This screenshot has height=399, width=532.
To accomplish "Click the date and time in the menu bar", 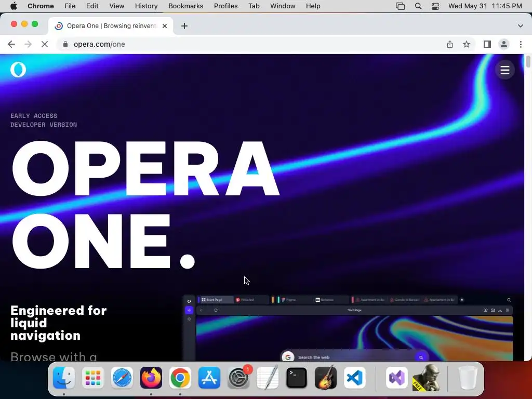I will [485, 6].
